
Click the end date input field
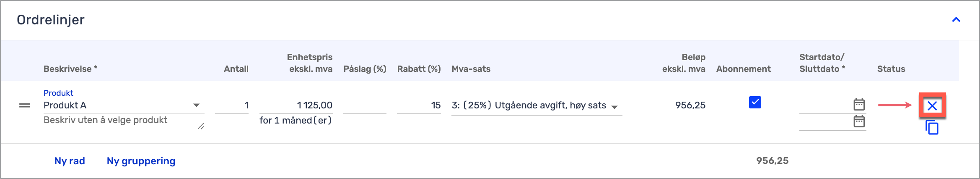click(x=824, y=122)
